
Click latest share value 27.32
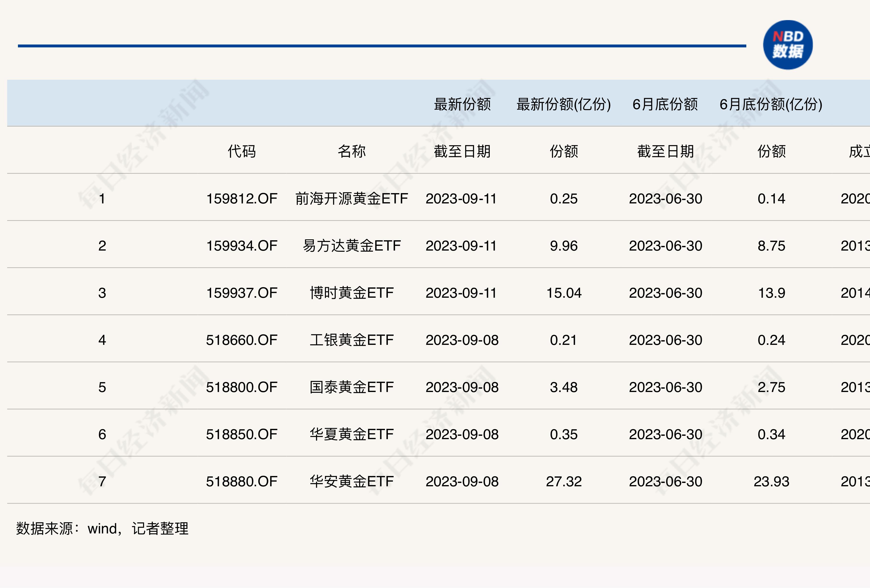[564, 482]
